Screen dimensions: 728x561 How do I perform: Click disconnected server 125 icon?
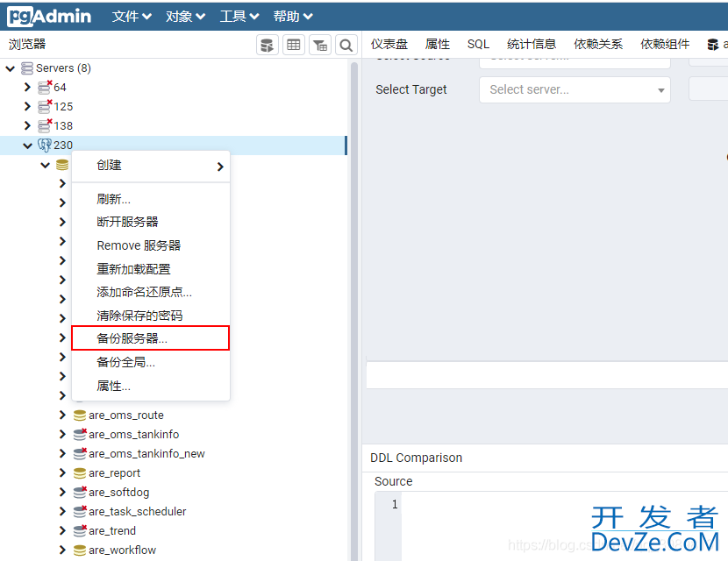45,107
